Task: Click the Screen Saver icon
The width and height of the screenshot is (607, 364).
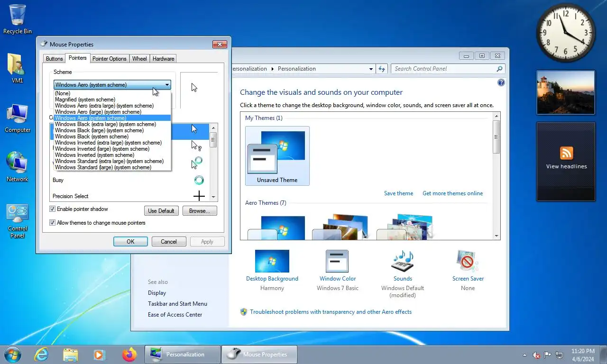Action: click(x=468, y=261)
